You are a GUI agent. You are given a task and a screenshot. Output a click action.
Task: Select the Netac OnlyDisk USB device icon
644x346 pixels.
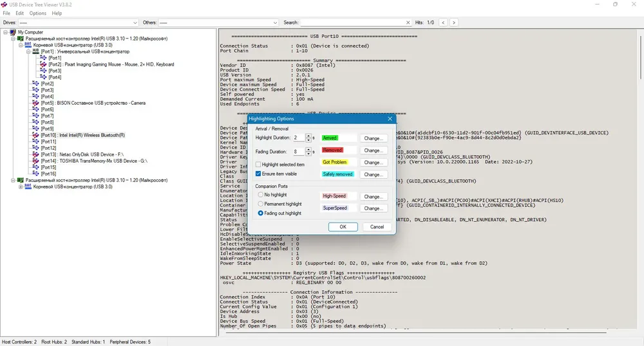coord(35,154)
